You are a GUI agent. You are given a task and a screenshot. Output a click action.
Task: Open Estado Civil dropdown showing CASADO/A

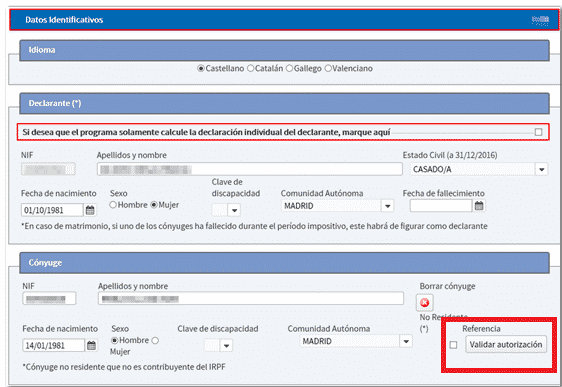(x=479, y=169)
